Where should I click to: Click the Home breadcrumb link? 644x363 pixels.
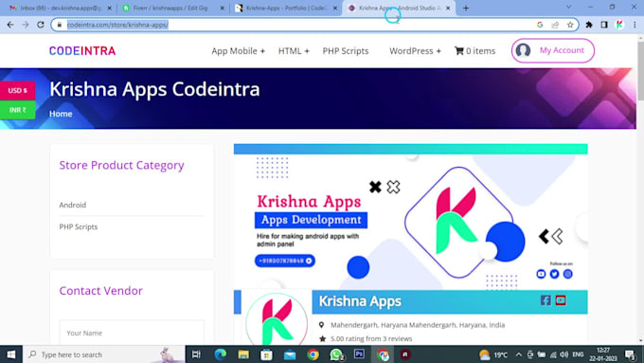click(61, 114)
